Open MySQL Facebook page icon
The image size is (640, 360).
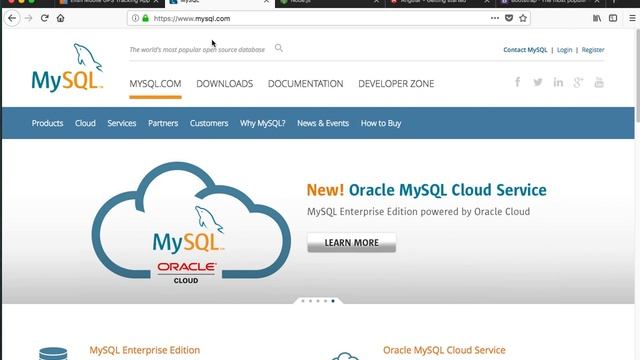(518, 82)
